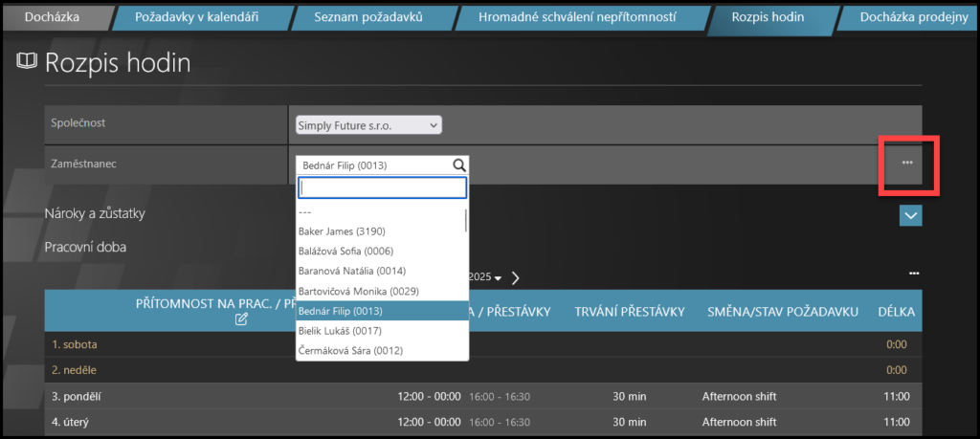Viewport: 980px width, 439px height.
Task: Select Baker James (3190) from employee list
Action: [x=342, y=231]
